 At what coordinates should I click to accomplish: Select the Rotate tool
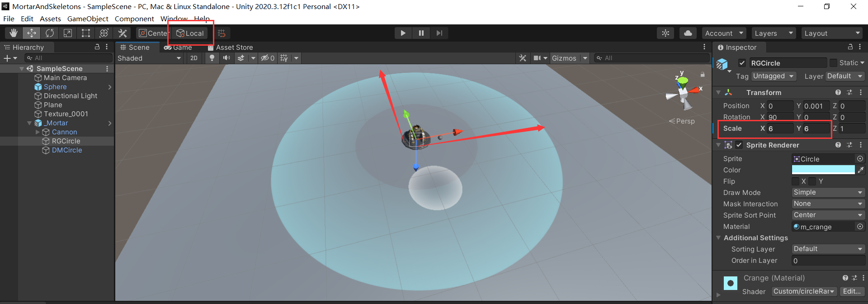[x=50, y=33]
